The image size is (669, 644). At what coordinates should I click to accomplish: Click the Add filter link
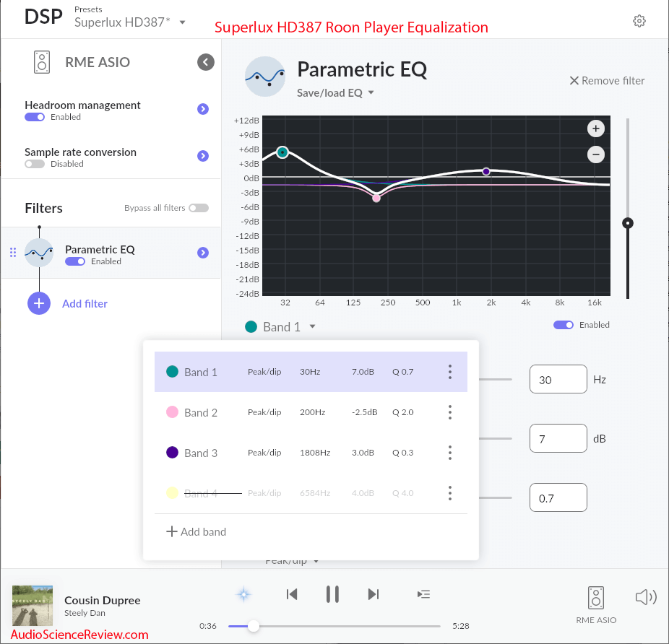(85, 304)
